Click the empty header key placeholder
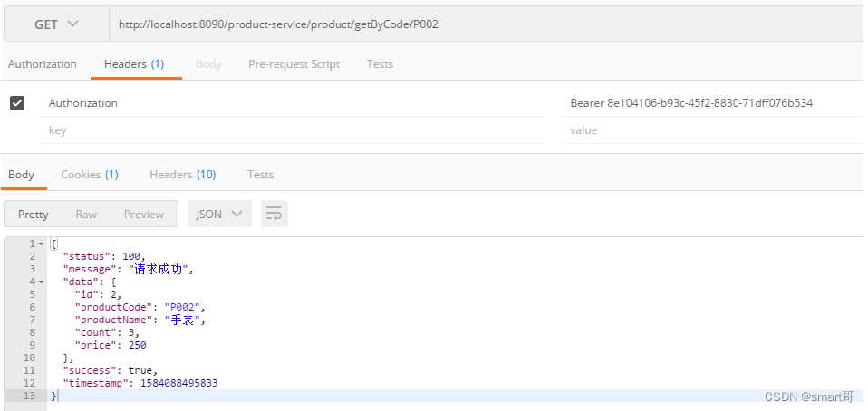The width and height of the screenshot is (868, 411). pyautogui.click(x=292, y=130)
